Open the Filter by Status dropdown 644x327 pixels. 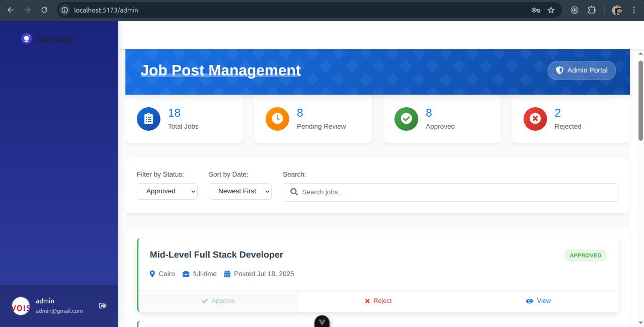pyautogui.click(x=167, y=191)
